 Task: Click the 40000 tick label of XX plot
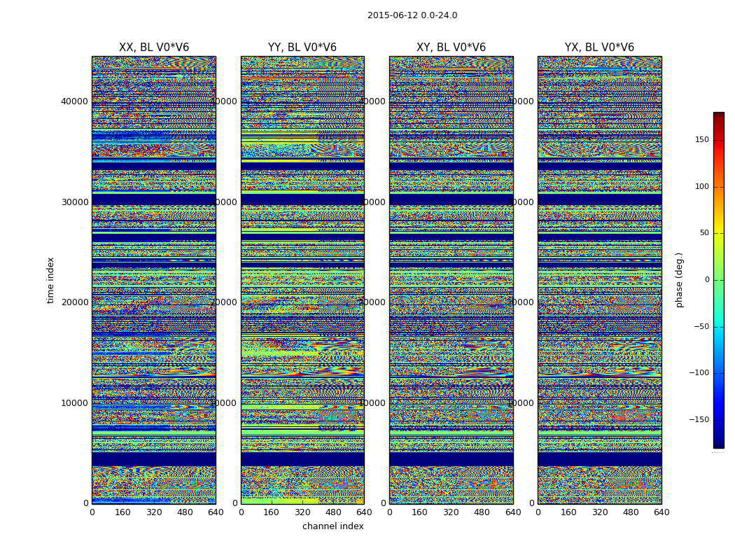74,101
